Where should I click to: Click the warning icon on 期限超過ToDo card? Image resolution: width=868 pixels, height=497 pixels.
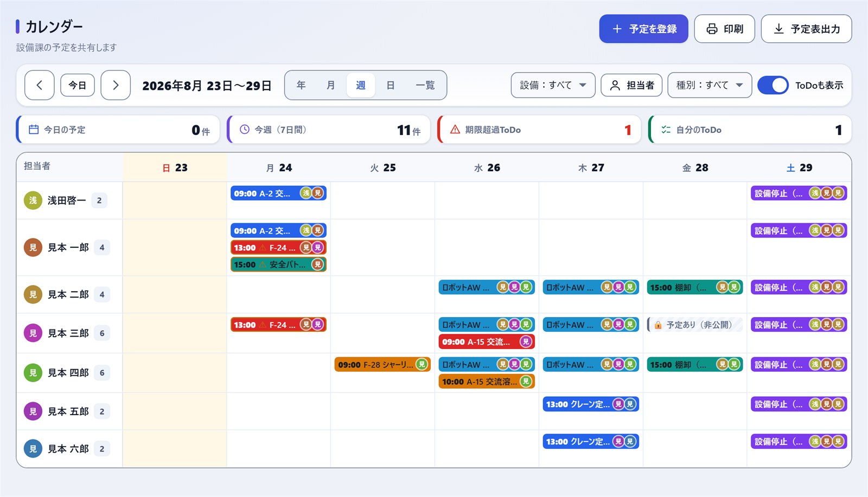click(x=455, y=130)
